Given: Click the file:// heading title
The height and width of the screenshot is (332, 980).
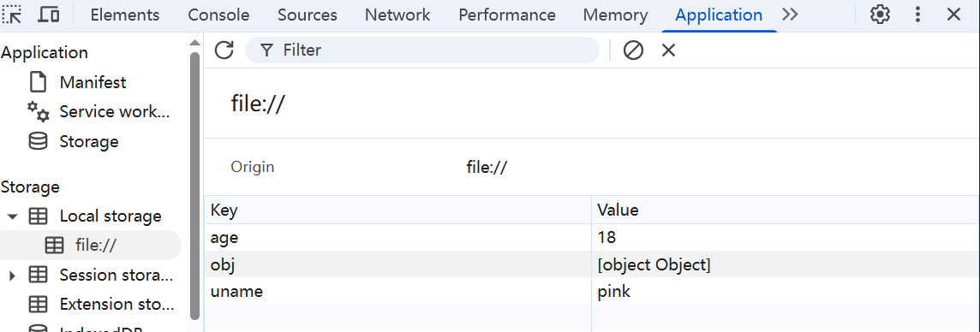Looking at the screenshot, I should click(258, 104).
